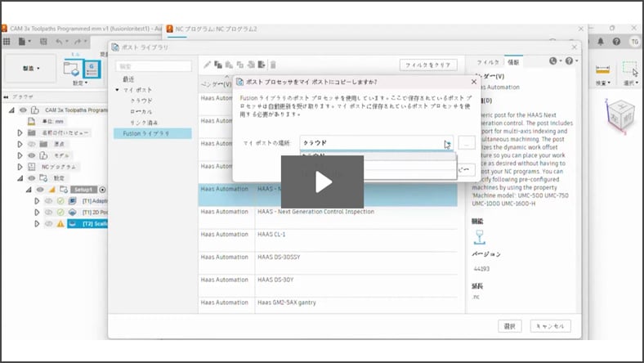Viewport: 644px width, 363px height.
Task: Click the フィルタをクリア button
Action: (x=428, y=65)
